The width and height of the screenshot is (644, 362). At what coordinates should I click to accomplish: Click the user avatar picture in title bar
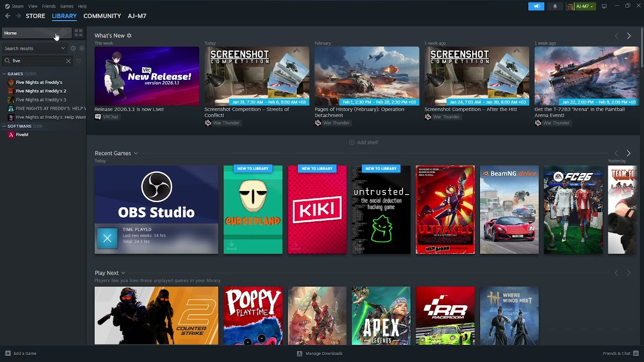tap(570, 6)
